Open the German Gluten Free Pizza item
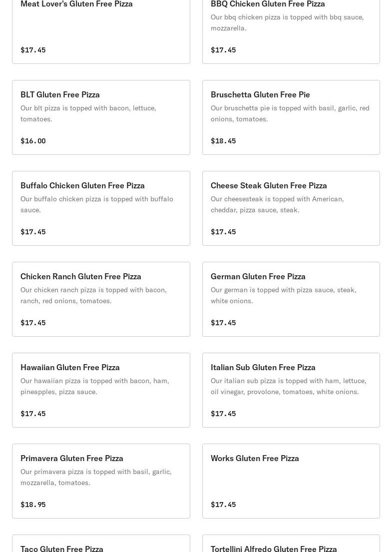The image size is (392, 552). (258, 276)
